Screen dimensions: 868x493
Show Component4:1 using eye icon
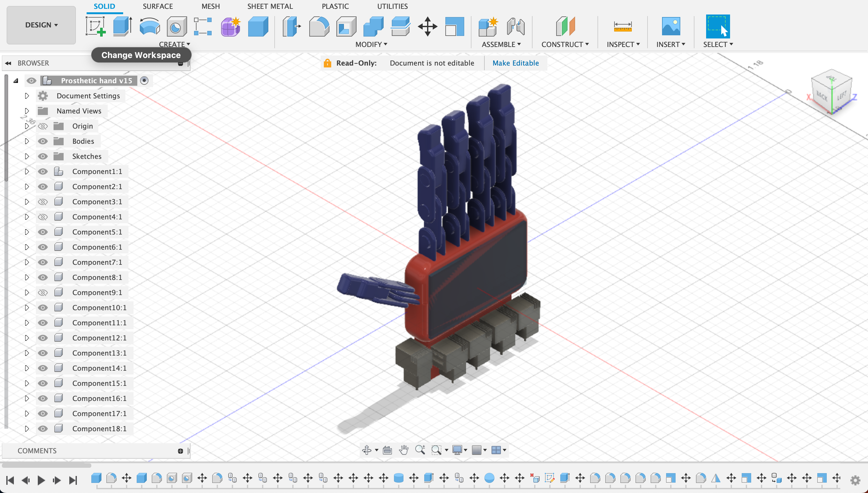(43, 217)
